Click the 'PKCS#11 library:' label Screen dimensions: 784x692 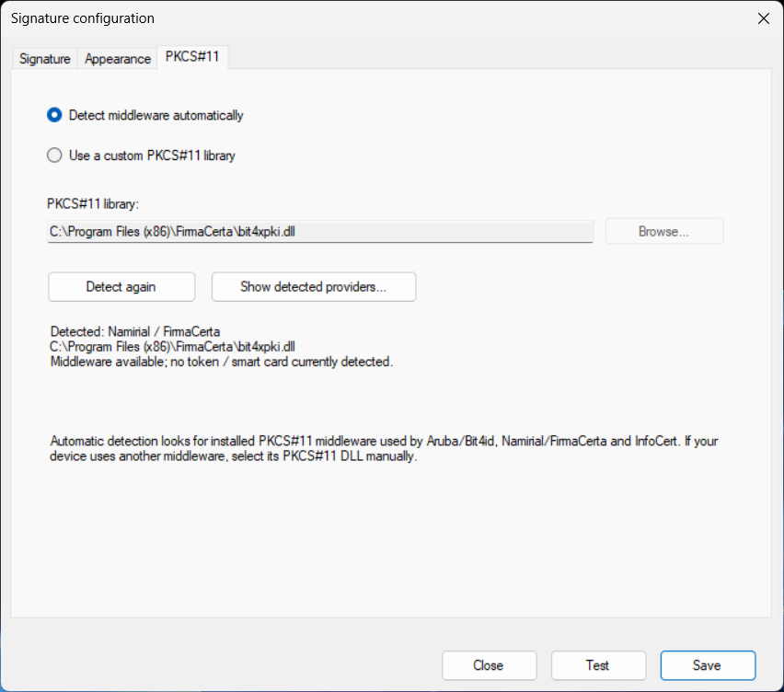(93, 204)
